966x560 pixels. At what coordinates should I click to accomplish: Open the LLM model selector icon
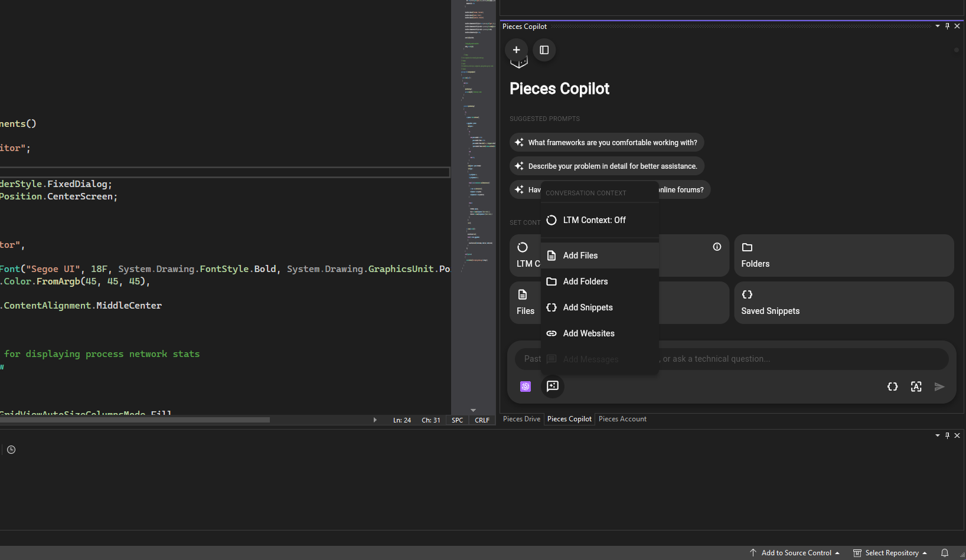click(526, 387)
